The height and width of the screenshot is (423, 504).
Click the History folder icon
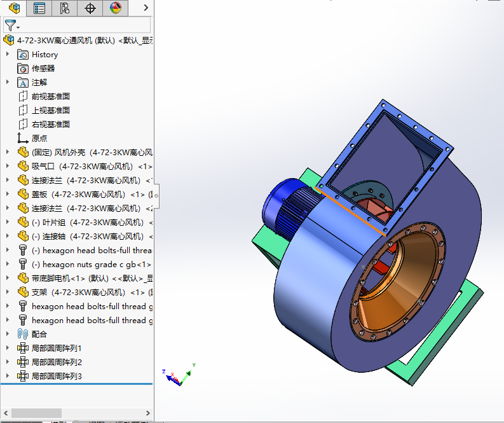tap(23, 54)
